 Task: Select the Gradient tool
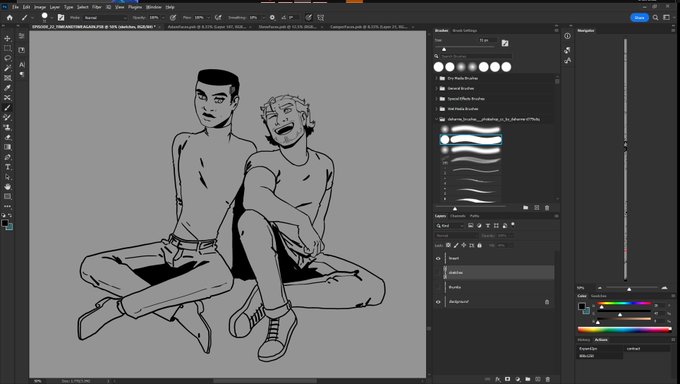(7, 147)
